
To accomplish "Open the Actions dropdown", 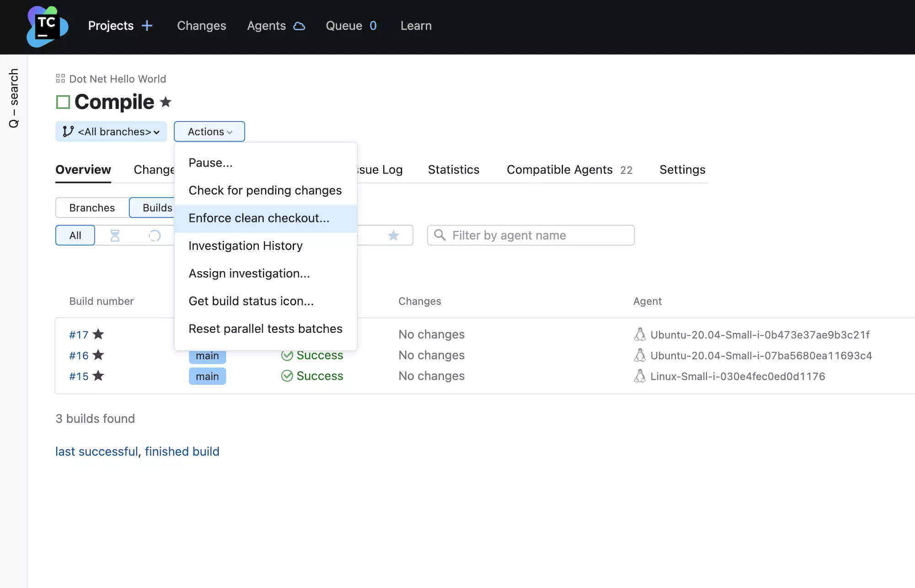I will (x=209, y=131).
